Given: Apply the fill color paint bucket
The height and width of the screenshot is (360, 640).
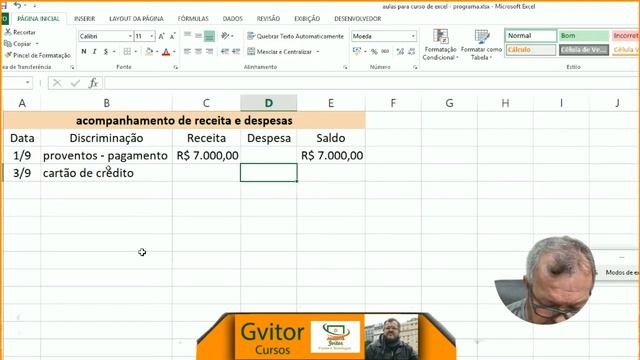Looking at the screenshot, I should pos(149,51).
